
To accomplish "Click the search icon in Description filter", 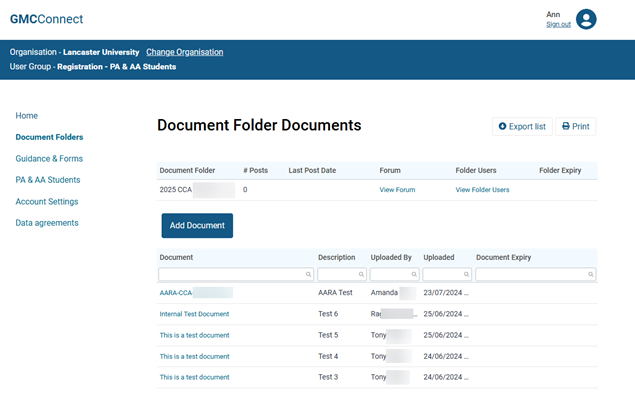I will (361, 274).
